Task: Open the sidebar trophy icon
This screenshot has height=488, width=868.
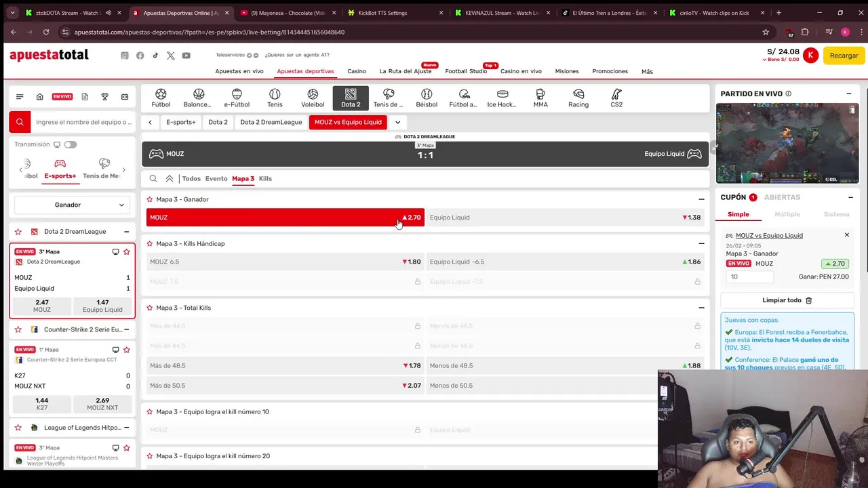Action: coord(104,97)
